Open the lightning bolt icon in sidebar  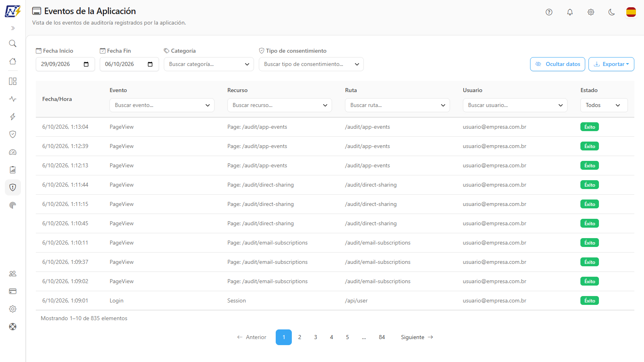coord(13,117)
